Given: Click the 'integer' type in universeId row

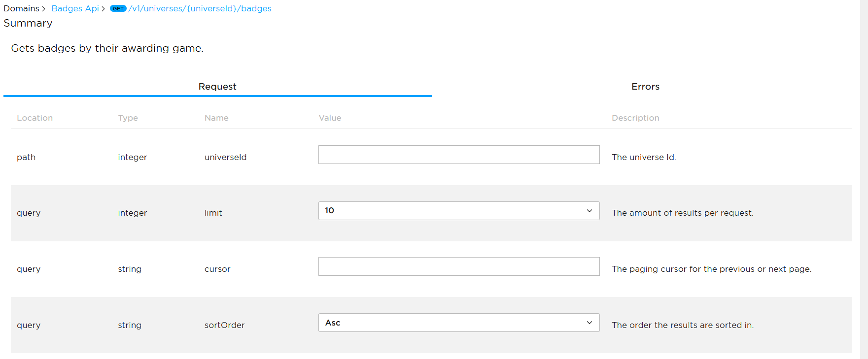Looking at the screenshot, I should 132,157.
